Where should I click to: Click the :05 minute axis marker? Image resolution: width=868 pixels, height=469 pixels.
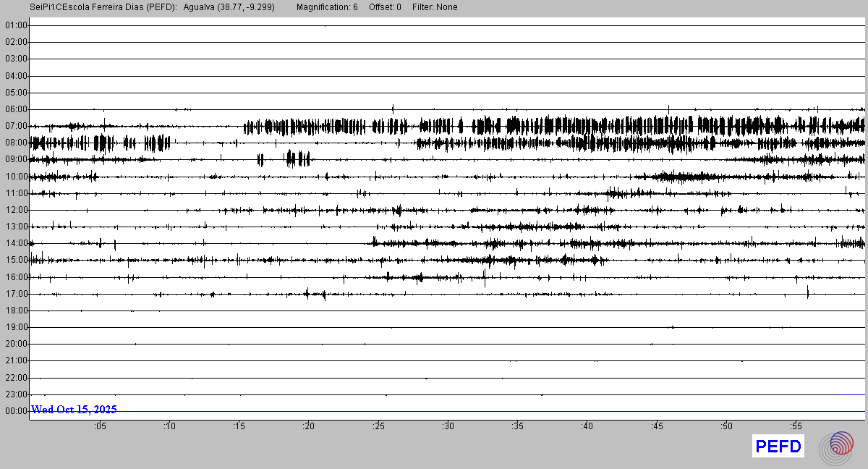click(x=100, y=426)
